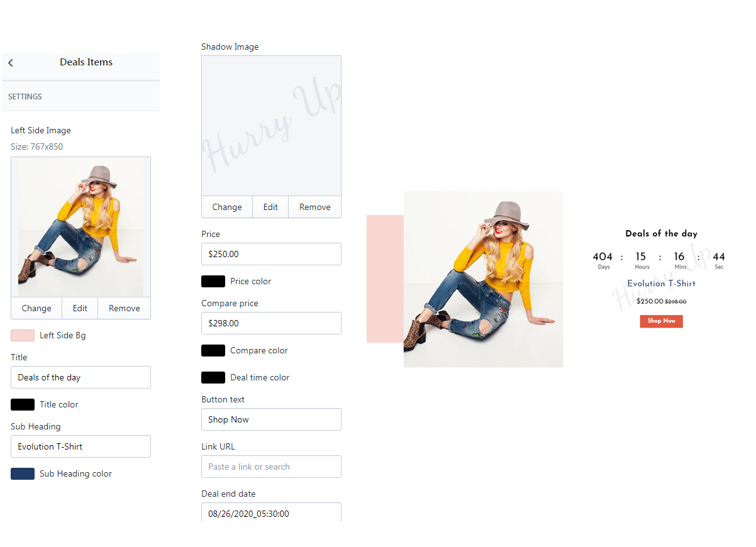This screenshot has height=547, width=756.
Task: Change the Left Side Image
Action: pos(36,308)
